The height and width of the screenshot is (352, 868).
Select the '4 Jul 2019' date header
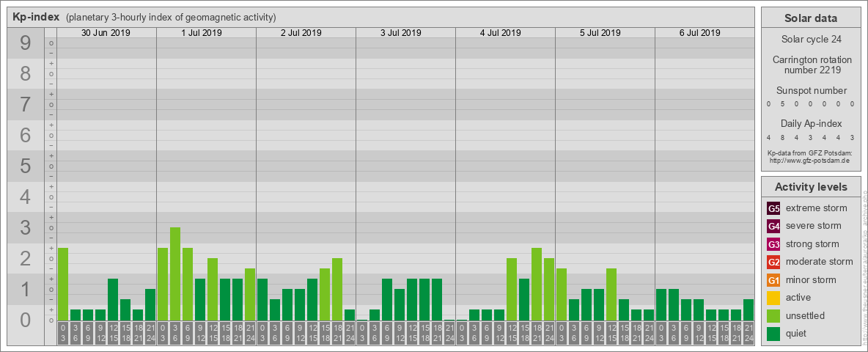[501, 33]
